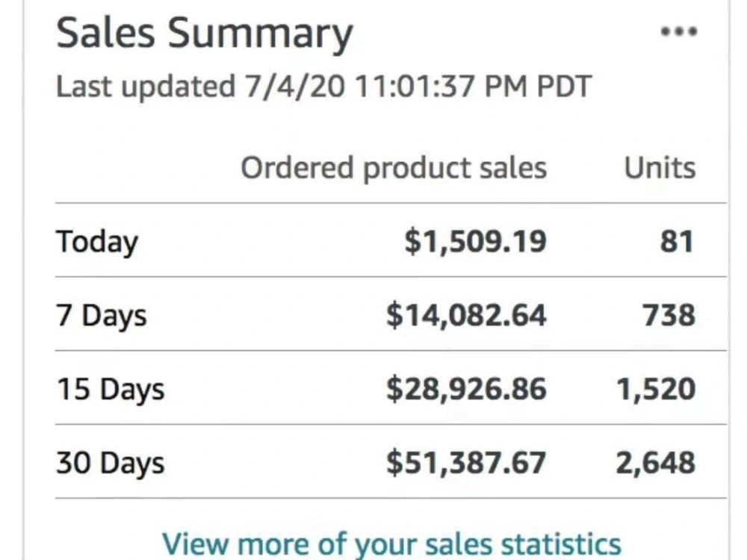This screenshot has height=560, width=747.
Task: Click the Units column header
Action: (x=660, y=167)
